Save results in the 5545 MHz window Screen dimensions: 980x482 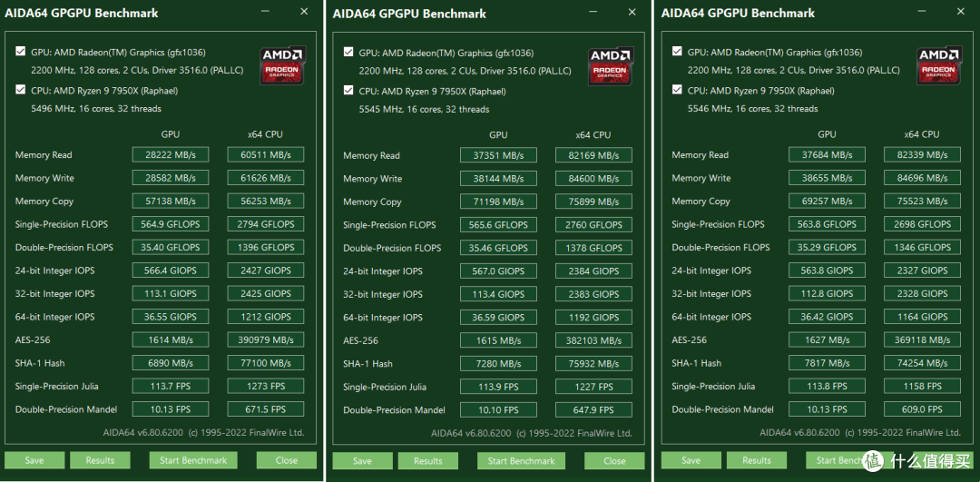click(362, 461)
